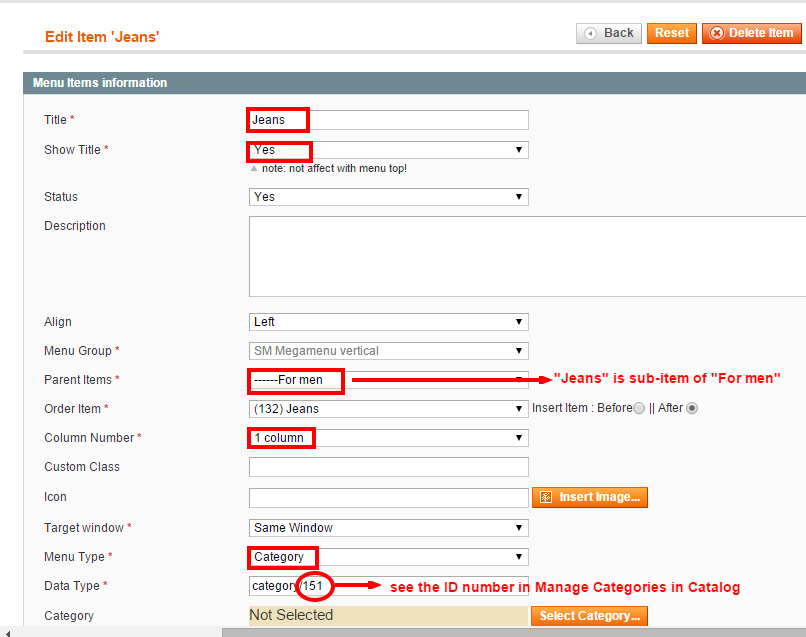Click the horizontal scrollbar left arrow
This screenshot has height=637, width=806.
(x=7, y=633)
